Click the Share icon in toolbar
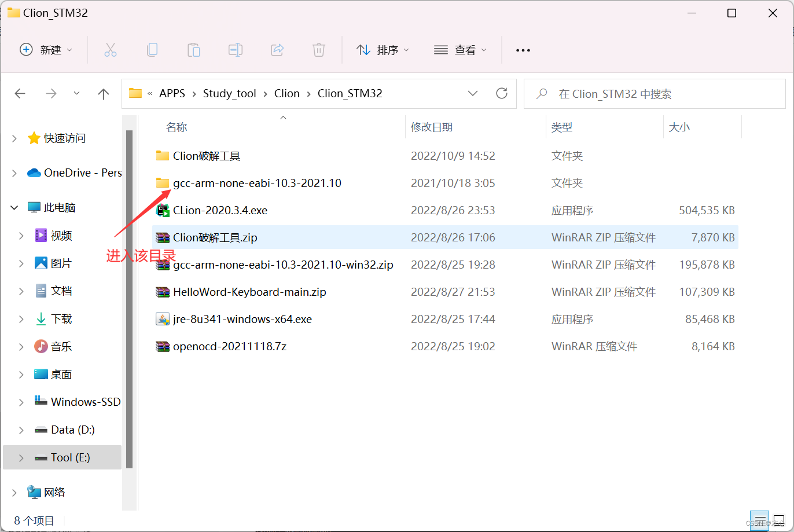Viewport: 794px width, 532px height. click(x=277, y=50)
